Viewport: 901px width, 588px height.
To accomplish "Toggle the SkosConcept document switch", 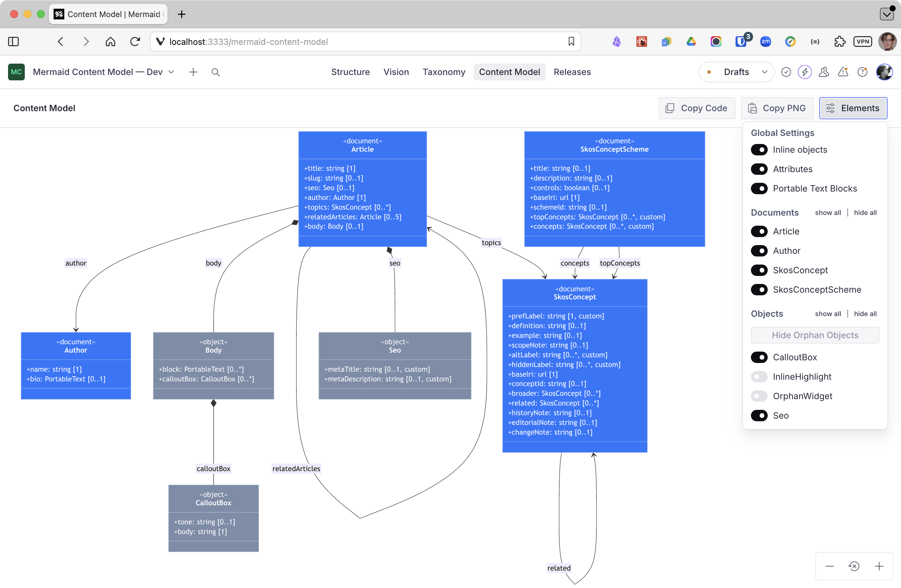I will pyautogui.click(x=759, y=270).
